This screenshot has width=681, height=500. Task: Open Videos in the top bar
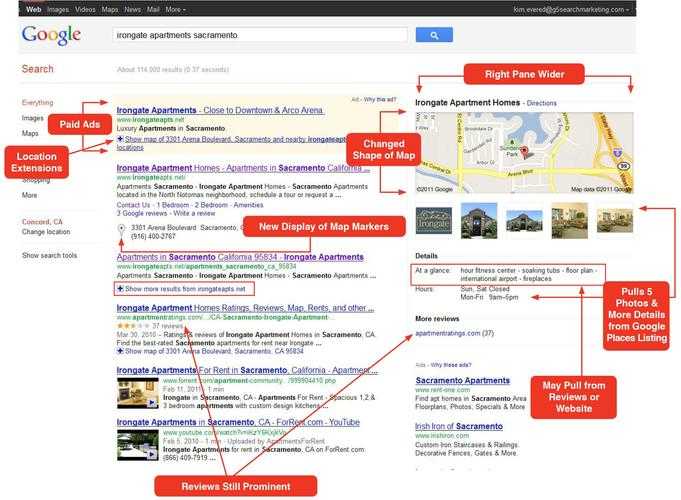pyautogui.click(x=85, y=9)
